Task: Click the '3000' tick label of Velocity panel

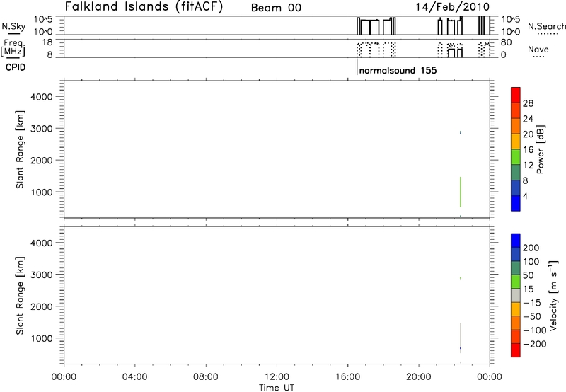Action: pyautogui.click(x=42, y=275)
